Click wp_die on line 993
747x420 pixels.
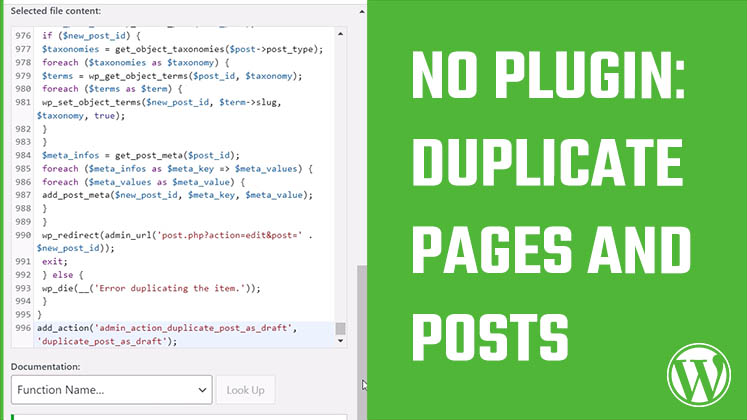click(x=58, y=288)
